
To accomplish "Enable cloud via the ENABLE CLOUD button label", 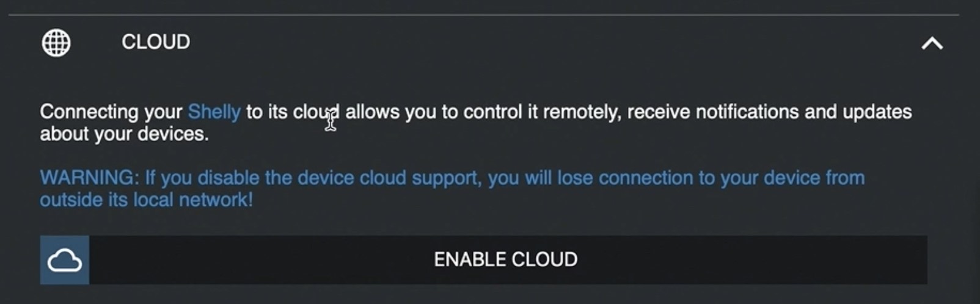I will click(x=505, y=259).
